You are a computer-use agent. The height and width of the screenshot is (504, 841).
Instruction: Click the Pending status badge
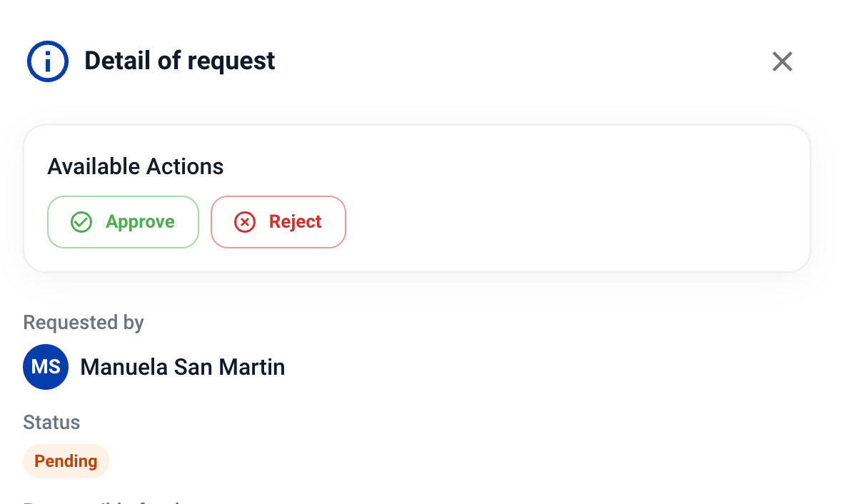point(66,461)
